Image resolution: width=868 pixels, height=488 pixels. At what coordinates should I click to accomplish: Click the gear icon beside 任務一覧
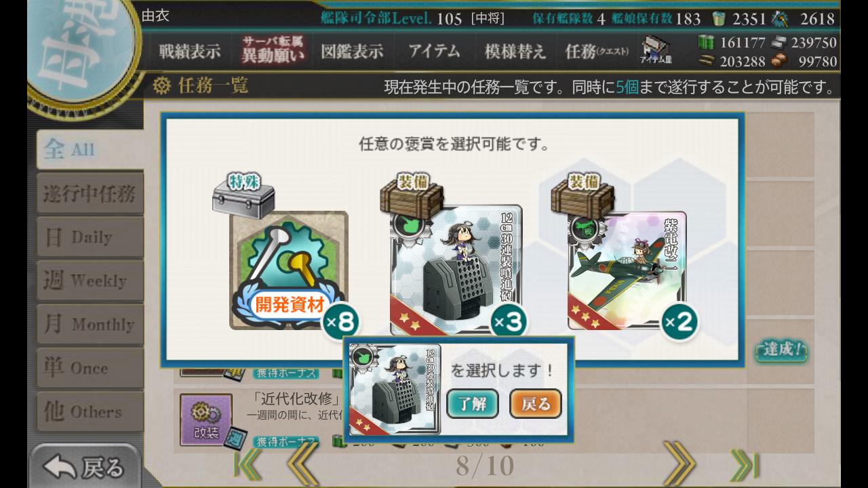[161, 86]
